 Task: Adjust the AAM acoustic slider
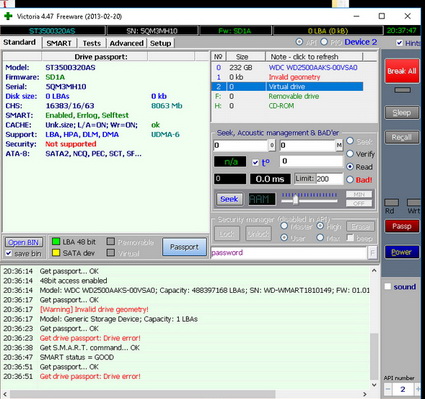coord(295,200)
